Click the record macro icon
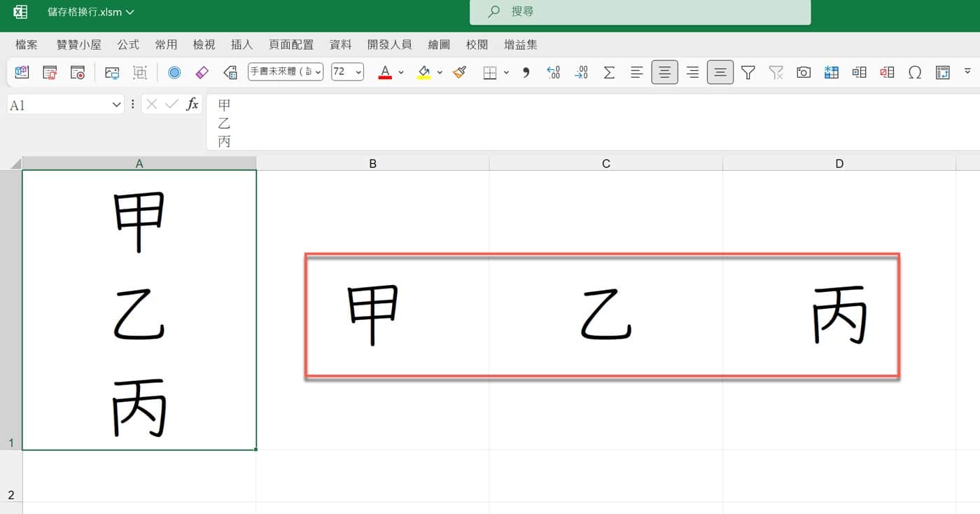Viewport: 980px width, 514px height. tap(78, 72)
